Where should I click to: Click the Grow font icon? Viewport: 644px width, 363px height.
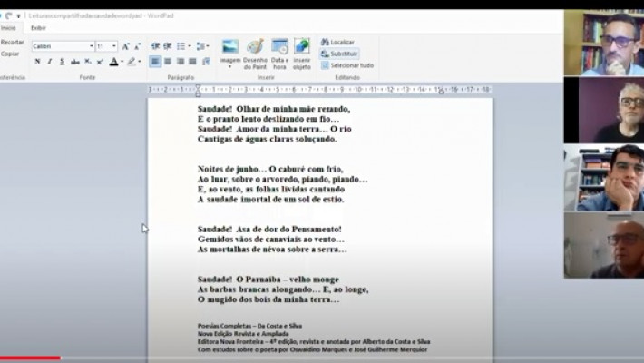(126, 46)
